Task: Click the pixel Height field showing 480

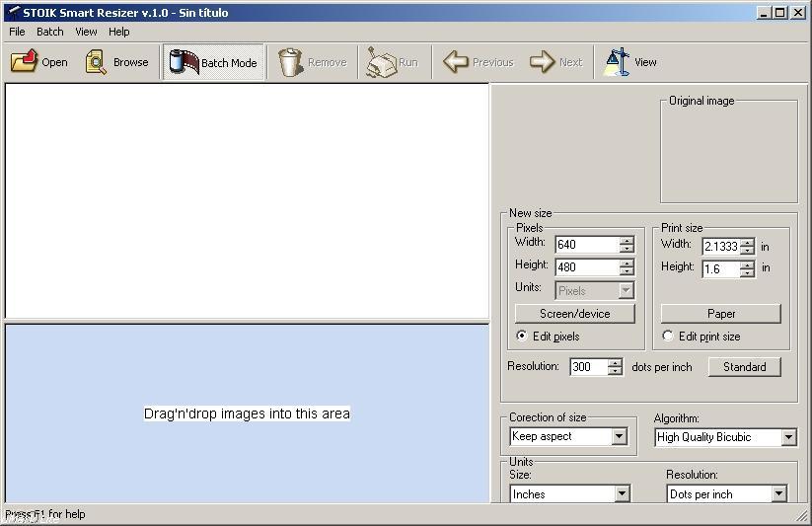Action: [x=587, y=267]
